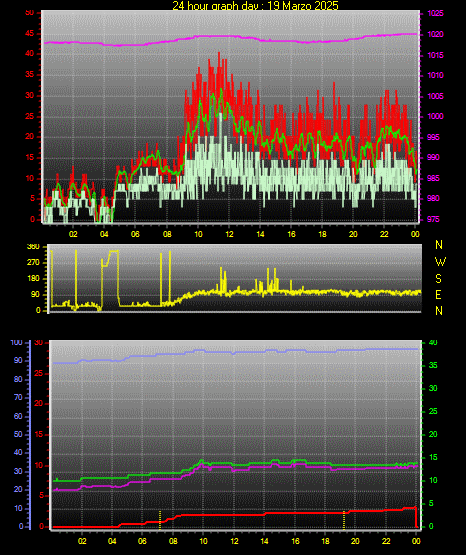Click the first yellow dotted marker in bottom graph

[160, 519]
